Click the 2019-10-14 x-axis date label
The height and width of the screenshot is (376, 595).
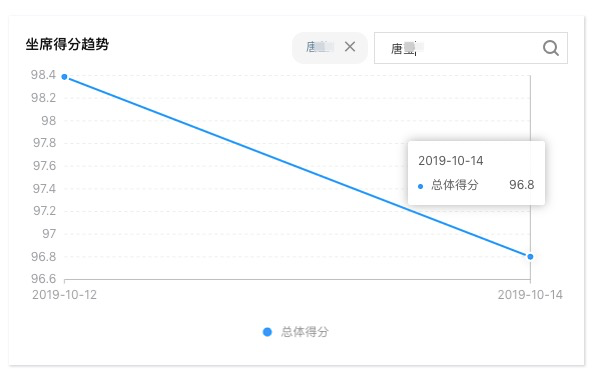pos(530,295)
